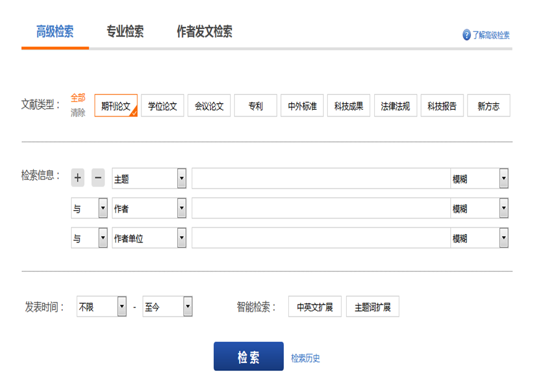543x392 pixels.
Task: Click the minus icon to remove search row
Action: [x=98, y=177]
